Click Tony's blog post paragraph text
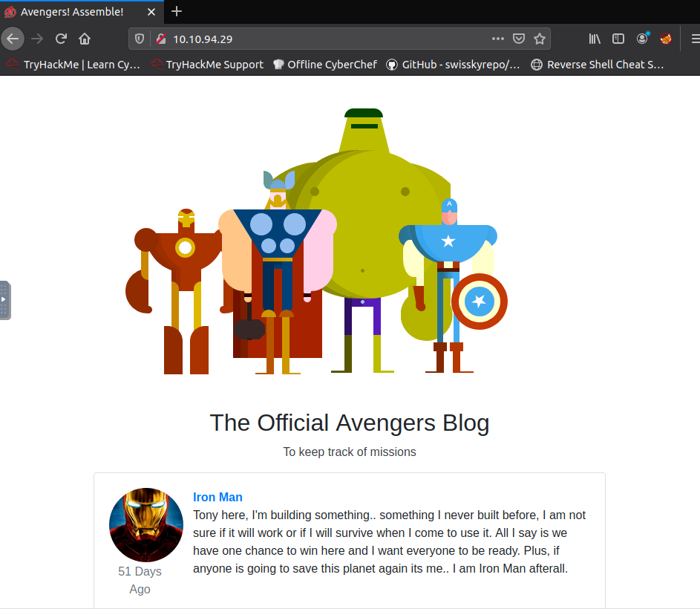 [389, 542]
